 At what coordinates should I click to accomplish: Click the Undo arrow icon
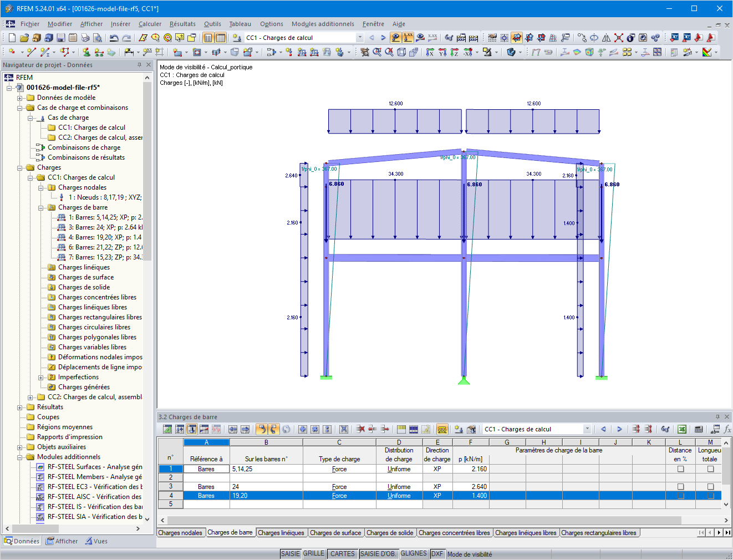click(114, 38)
